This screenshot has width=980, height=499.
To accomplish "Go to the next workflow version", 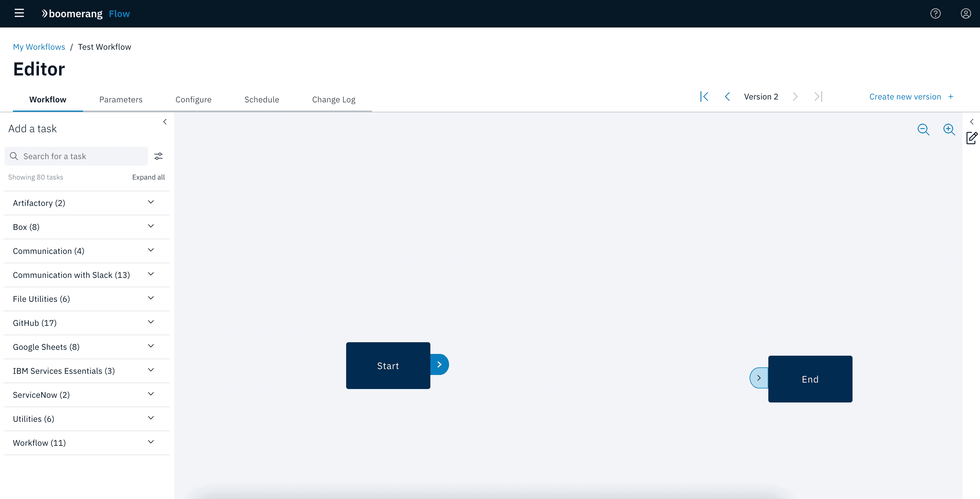I will click(795, 97).
